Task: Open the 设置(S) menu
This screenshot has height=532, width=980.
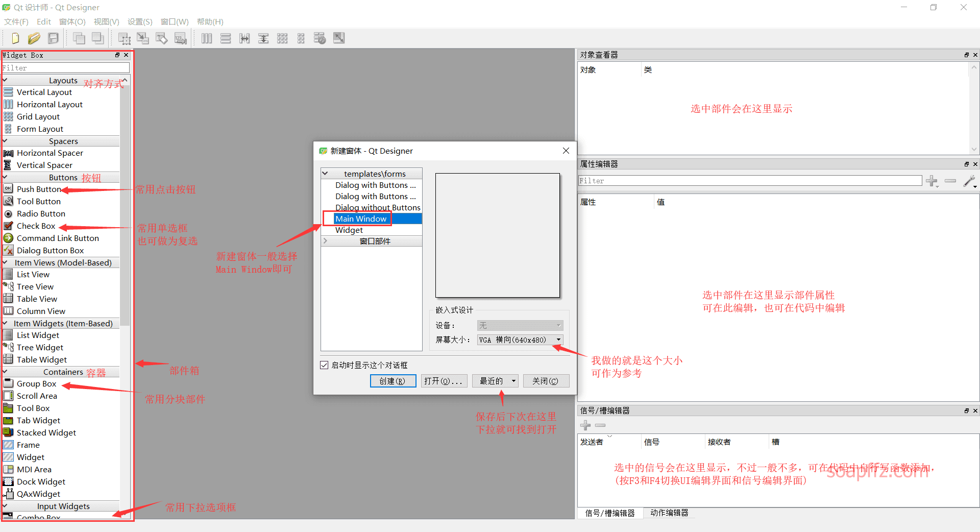Action: click(x=140, y=21)
